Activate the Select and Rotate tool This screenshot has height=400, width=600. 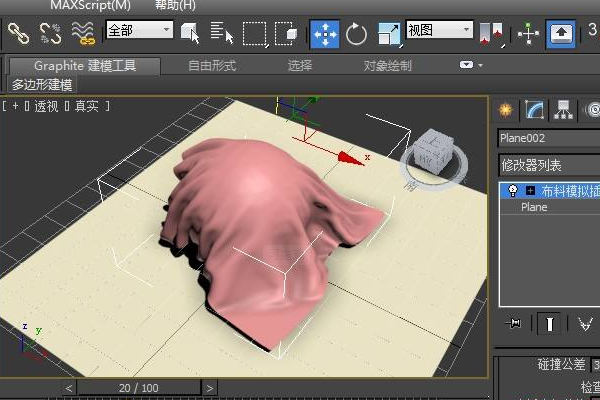[x=356, y=34]
